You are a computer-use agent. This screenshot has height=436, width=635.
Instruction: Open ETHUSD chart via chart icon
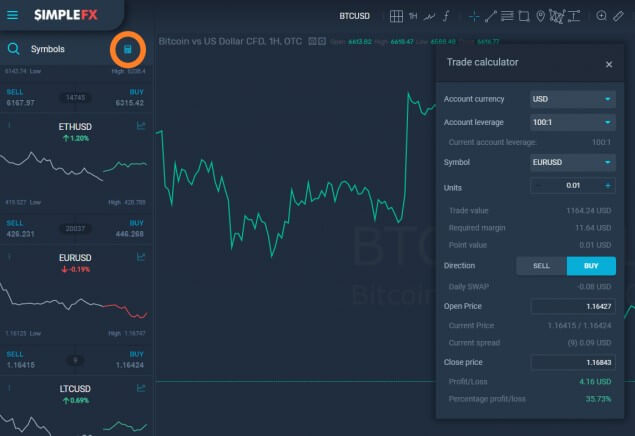141,126
